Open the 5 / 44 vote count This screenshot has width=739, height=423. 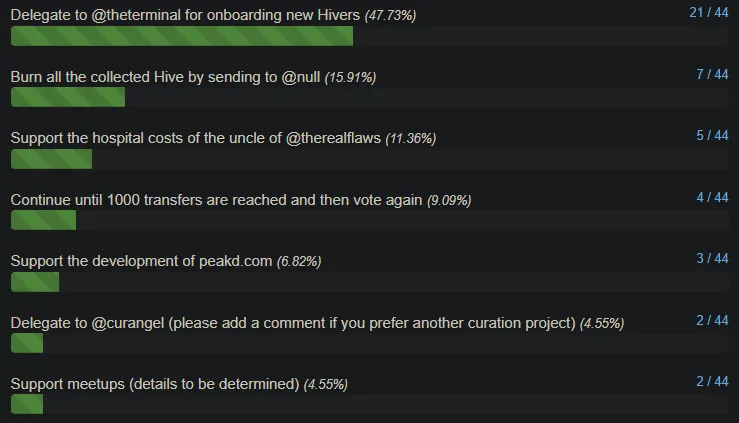click(712, 136)
